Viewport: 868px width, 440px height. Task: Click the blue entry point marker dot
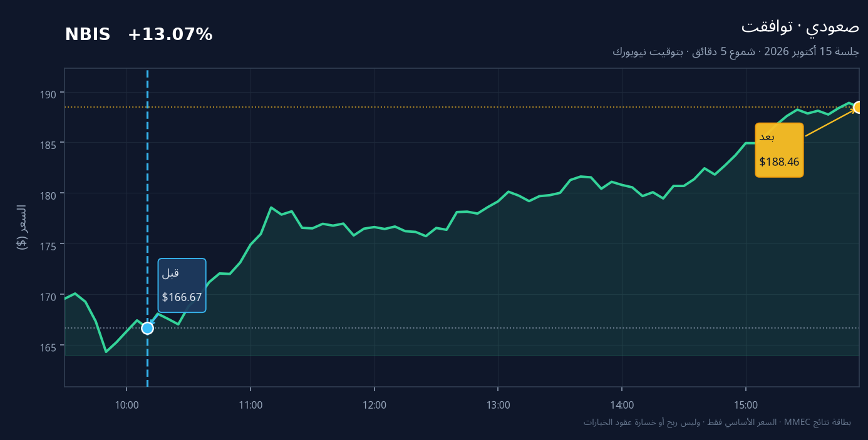[147, 329]
